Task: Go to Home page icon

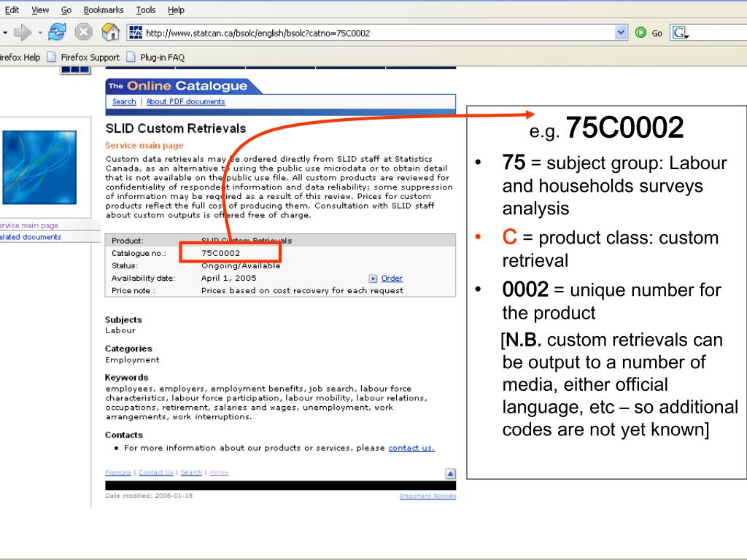Action: click(111, 32)
